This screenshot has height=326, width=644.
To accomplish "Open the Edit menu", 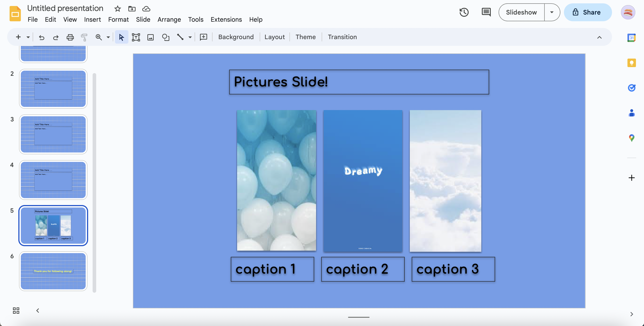I will tap(50, 19).
